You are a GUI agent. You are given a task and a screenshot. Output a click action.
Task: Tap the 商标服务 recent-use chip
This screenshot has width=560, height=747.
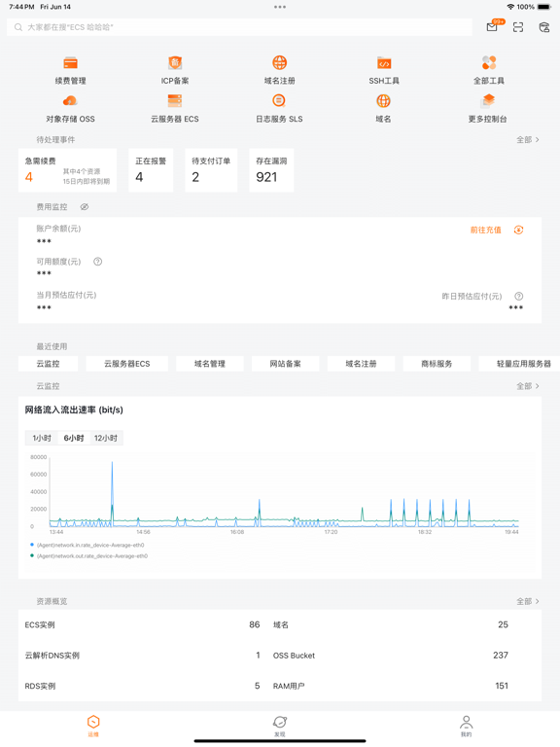[437, 364]
